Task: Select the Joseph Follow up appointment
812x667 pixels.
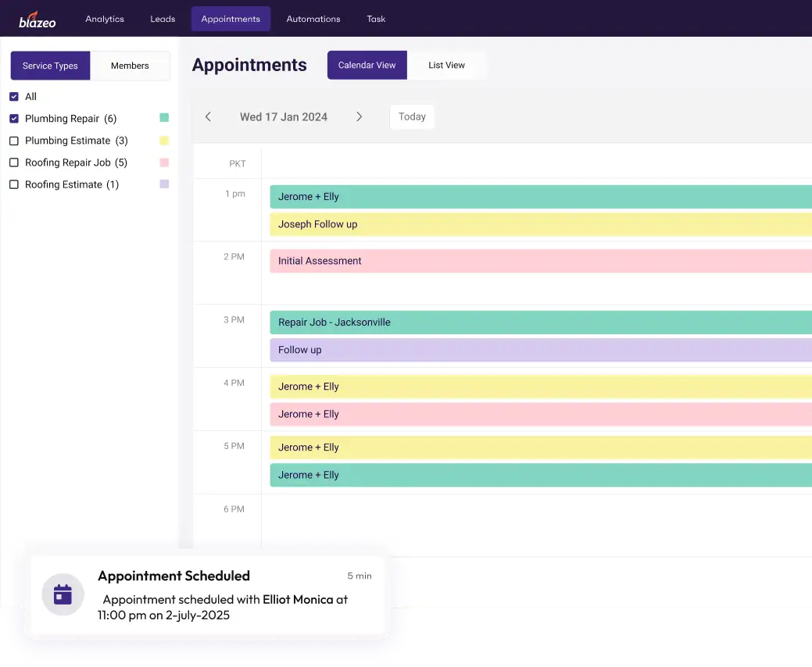Action: [539, 224]
